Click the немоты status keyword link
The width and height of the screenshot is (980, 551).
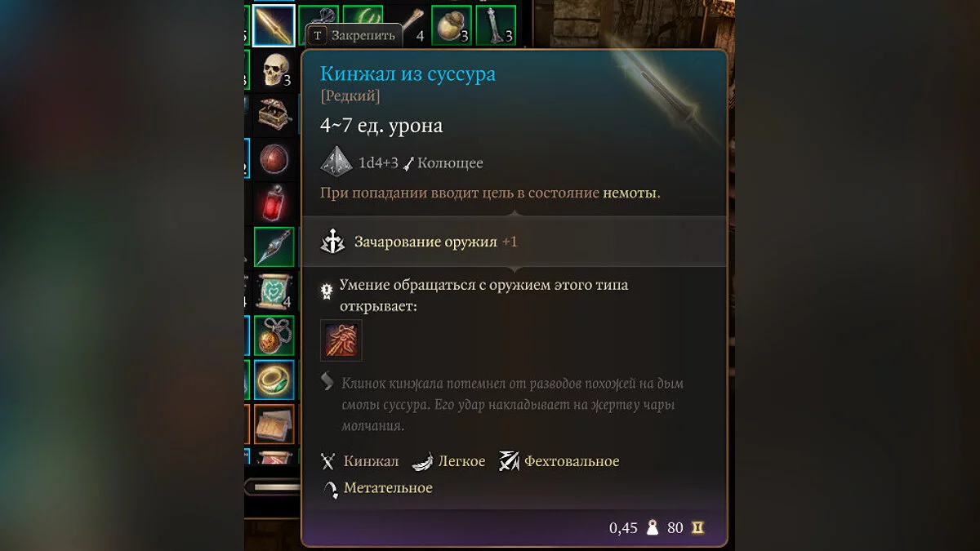[630, 193]
